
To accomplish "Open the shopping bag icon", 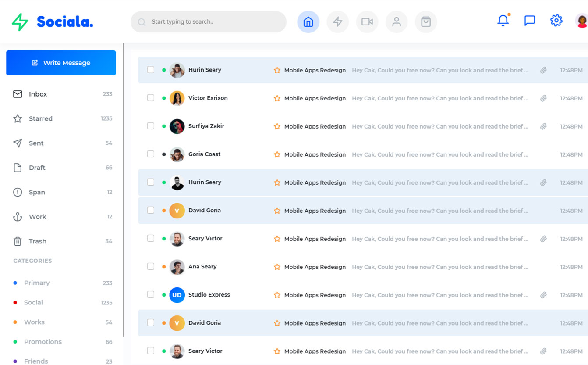I will [425, 22].
